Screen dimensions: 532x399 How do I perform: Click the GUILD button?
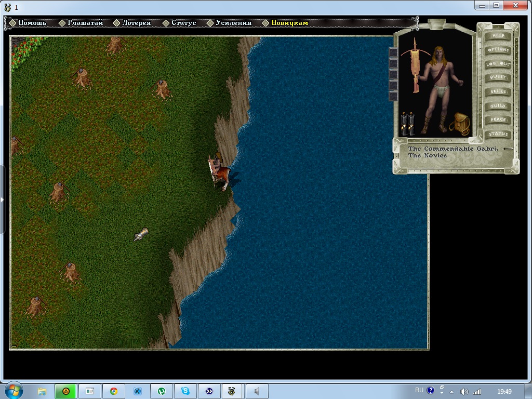(498, 106)
